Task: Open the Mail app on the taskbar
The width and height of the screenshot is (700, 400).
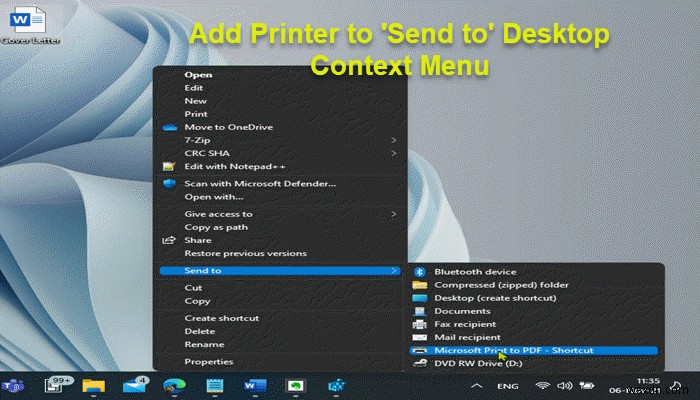Action: pos(134,385)
